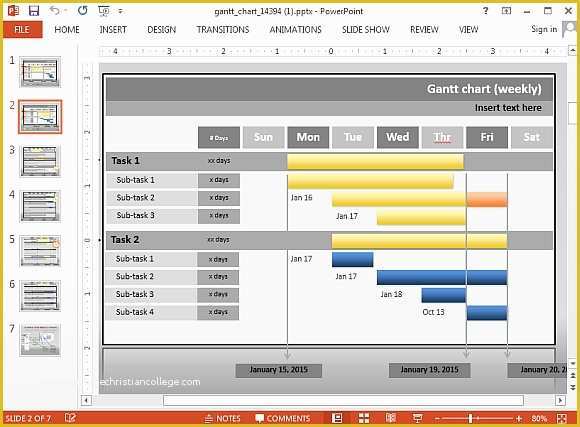The image size is (580, 427).
Task: Switch to the HOME tab
Action: pos(67,30)
